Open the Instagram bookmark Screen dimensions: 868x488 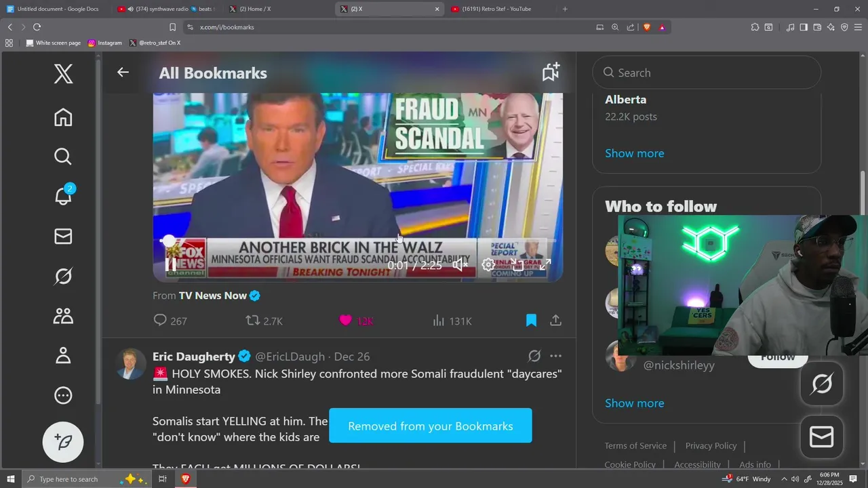pyautogui.click(x=105, y=43)
